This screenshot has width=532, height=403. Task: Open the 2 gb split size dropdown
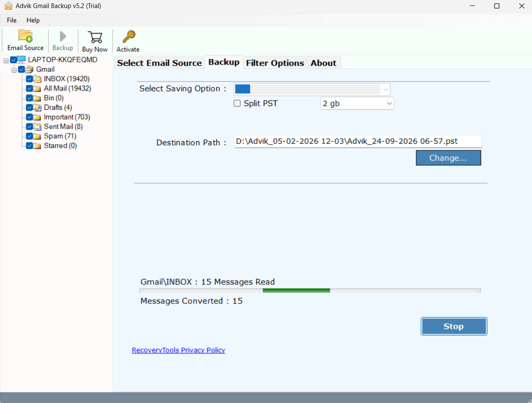pos(357,103)
